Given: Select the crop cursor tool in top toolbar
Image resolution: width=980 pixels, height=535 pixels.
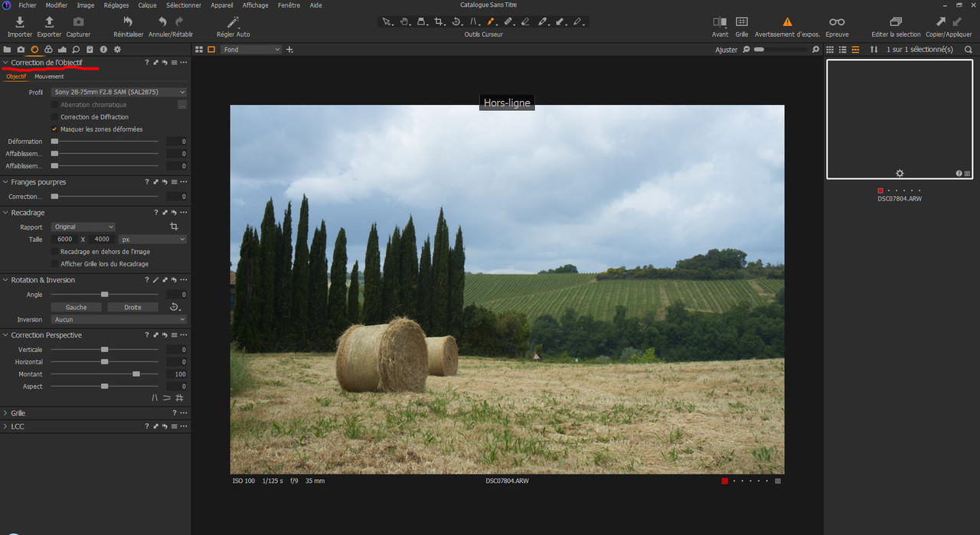Looking at the screenshot, I should coord(439,21).
